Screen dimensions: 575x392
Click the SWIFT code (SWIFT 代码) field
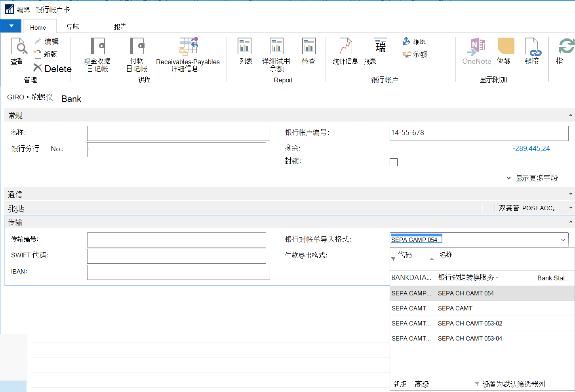177,256
